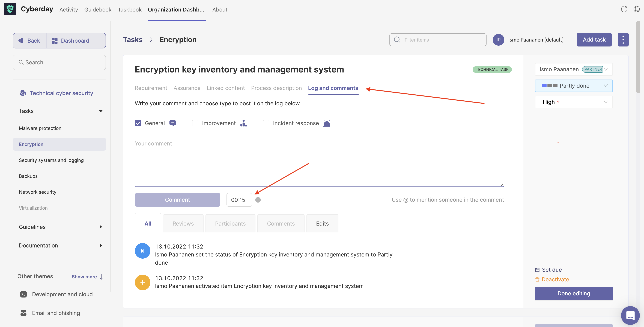
Task: Enable the Improvement checkbox
Action: point(195,123)
